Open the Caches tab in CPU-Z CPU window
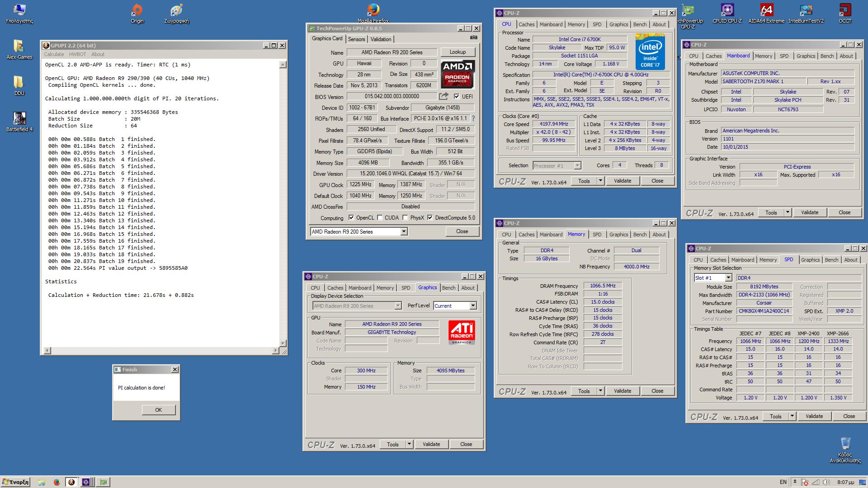This screenshot has width=868, height=488. [526, 24]
